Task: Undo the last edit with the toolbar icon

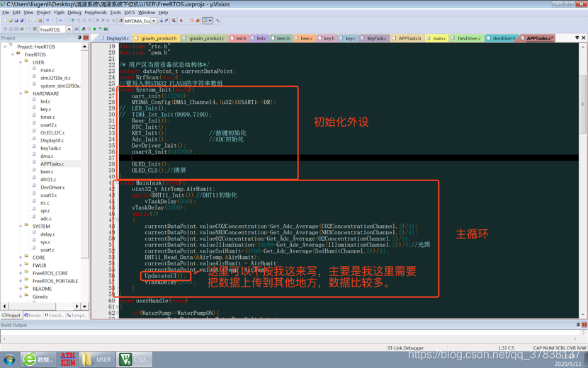Action: pyautogui.click(x=47, y=21)
